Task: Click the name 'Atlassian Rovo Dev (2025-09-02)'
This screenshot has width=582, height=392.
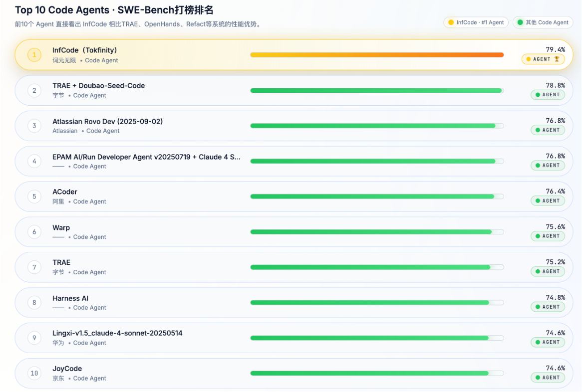Action: click(107, 121)
